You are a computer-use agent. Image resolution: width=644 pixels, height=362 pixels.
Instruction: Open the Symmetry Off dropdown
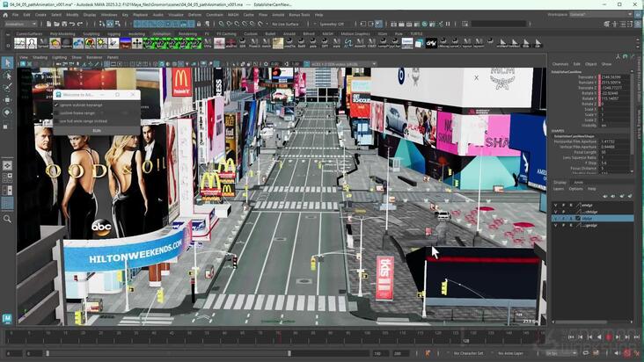pos(331,25)
